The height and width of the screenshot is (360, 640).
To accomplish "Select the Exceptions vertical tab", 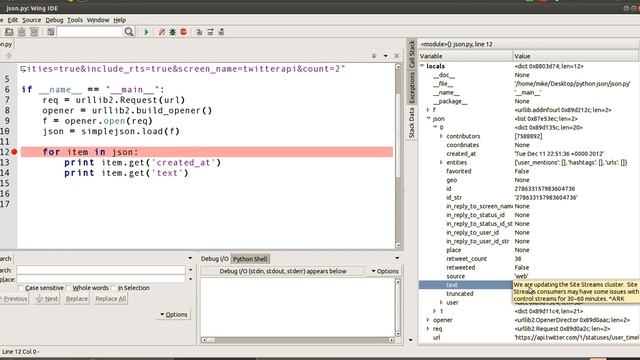I will (x=411, y=87).
